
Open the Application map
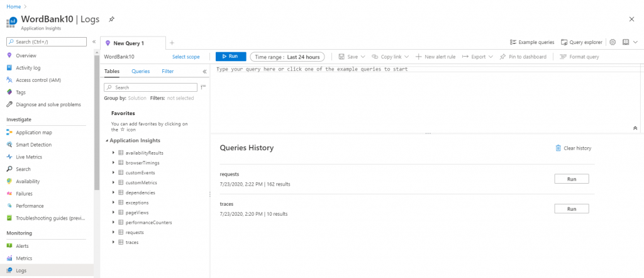pyautogui.click(x=34, y=133)
